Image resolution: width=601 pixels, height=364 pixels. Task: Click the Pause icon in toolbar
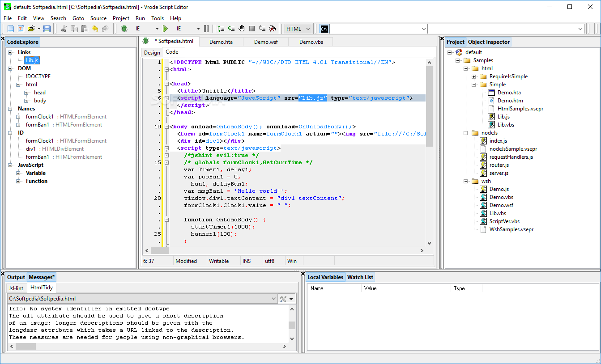click(x=206, y=29)
